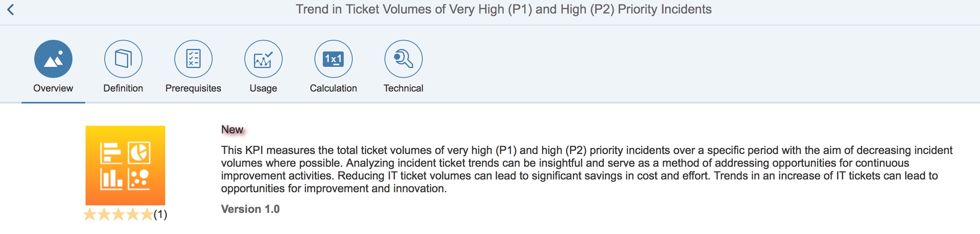Rate one star on the rating bar
This screenshot has width=980, height=234.
click(x=90, y=214)
